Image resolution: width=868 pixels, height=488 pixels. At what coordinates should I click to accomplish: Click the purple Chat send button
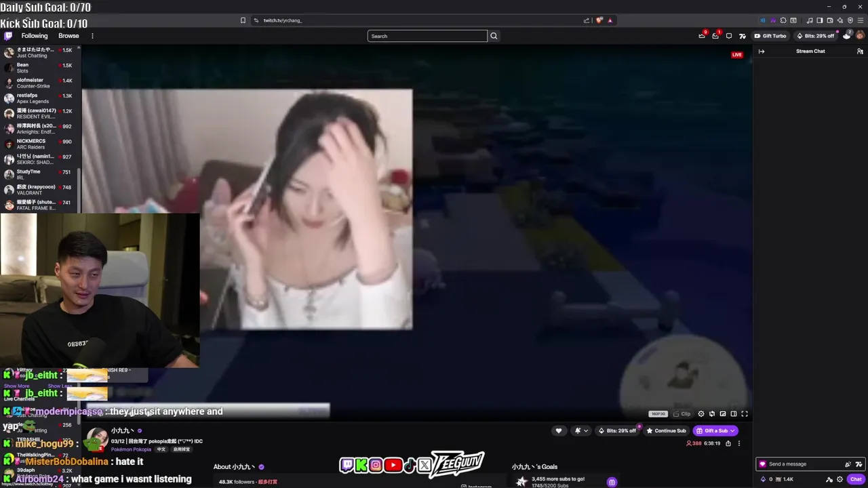point(856,479)
